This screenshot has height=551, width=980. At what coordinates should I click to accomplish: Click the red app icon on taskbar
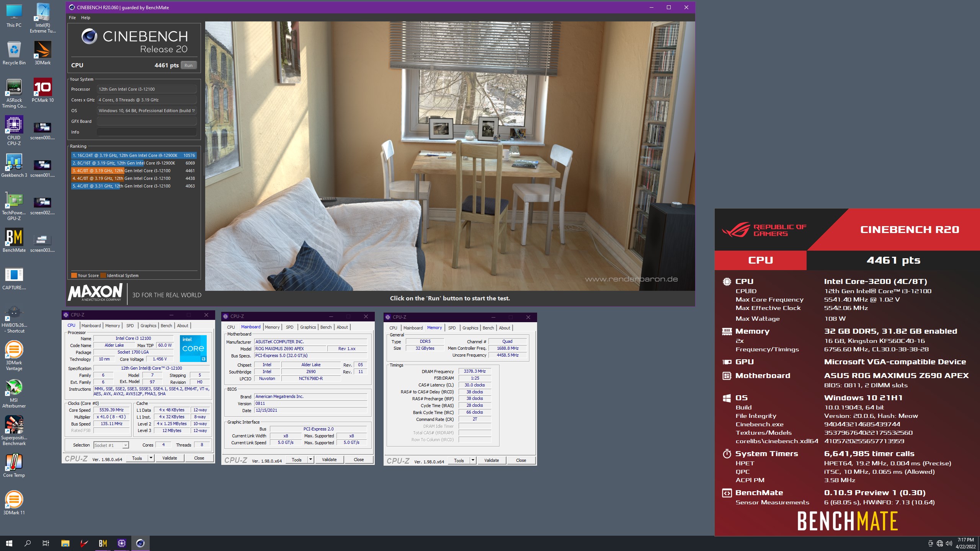pos(84,543)
